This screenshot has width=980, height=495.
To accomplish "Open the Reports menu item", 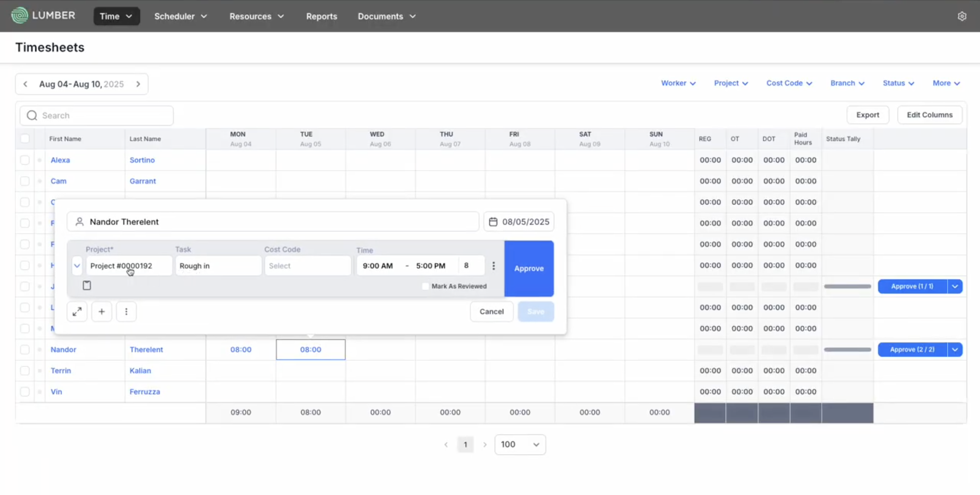I will tap(321, 16).
